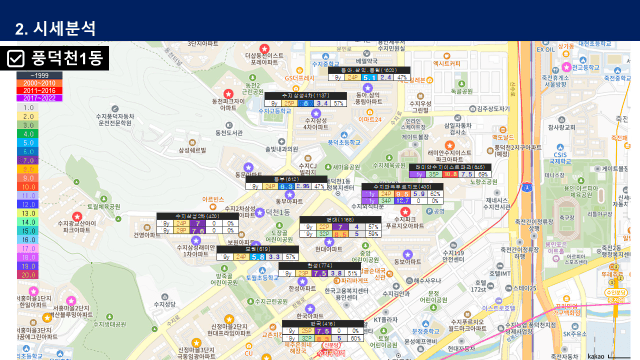
Task: Select the purple star marker of 수지삼성4차아파트
Action: (x=316, y=113)
